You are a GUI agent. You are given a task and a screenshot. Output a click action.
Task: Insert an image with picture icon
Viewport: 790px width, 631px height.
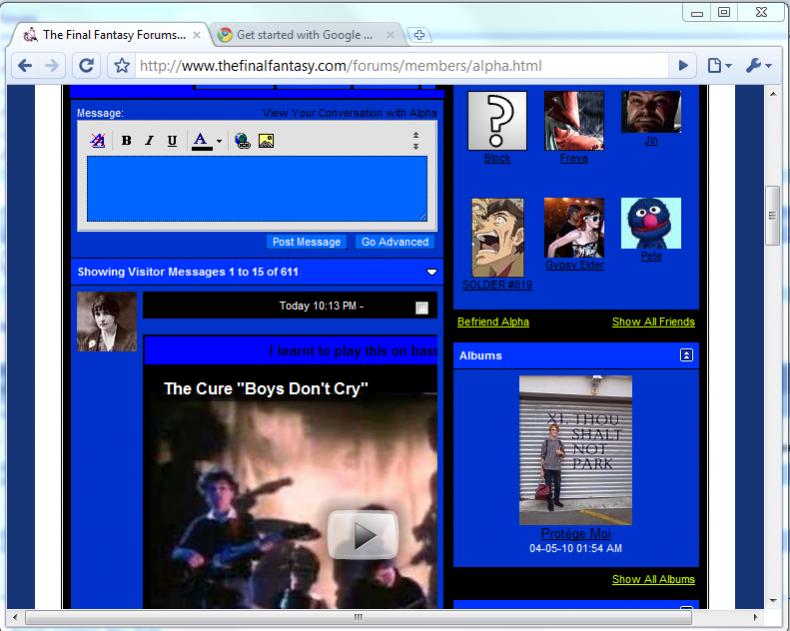click(x=266, y=141)
